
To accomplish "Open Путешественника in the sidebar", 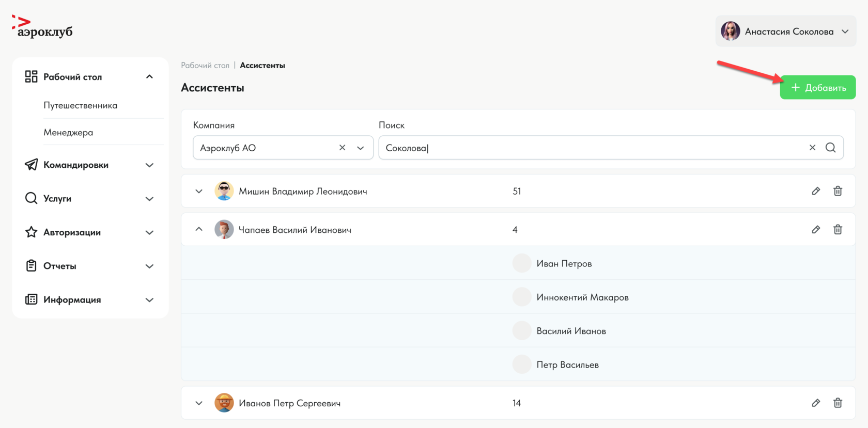I will coord(81,105).
